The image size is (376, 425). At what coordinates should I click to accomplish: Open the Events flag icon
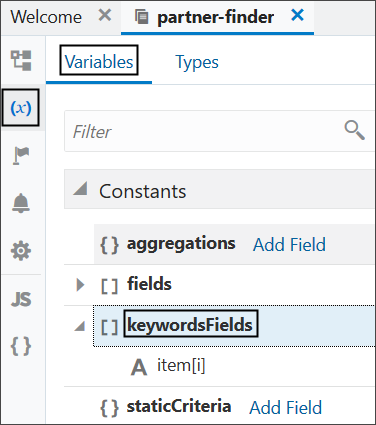[x=21, y=155]
